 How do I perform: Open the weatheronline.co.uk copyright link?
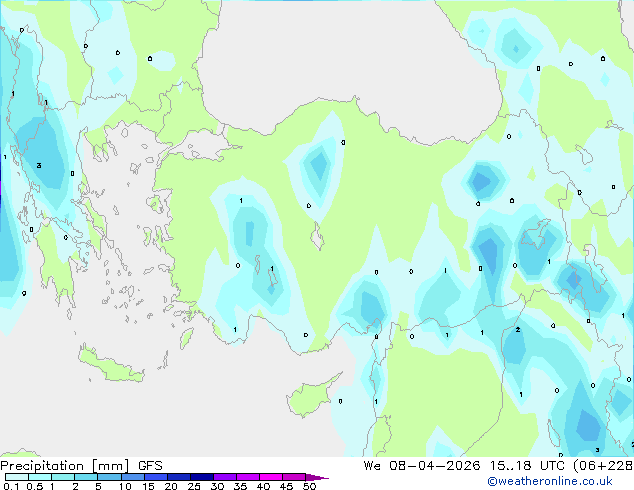549,481
